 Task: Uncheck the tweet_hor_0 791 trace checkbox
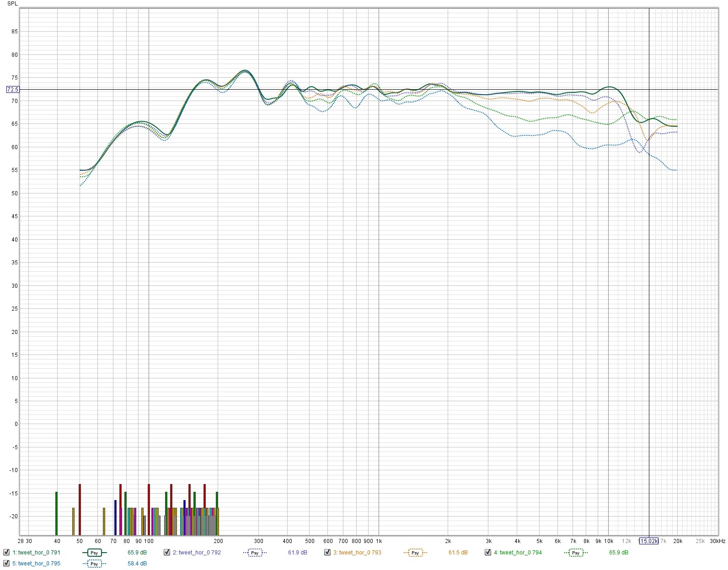click(6, 552)
